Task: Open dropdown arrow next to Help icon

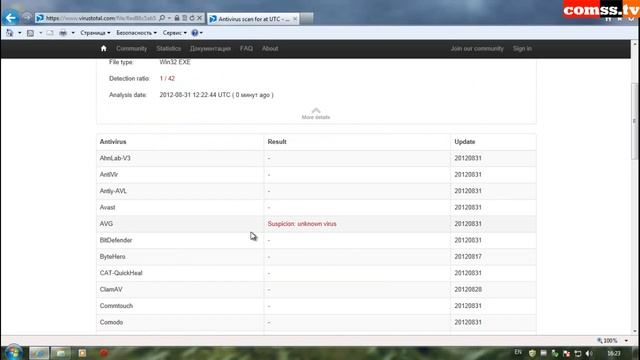Action: click(201, 33)
